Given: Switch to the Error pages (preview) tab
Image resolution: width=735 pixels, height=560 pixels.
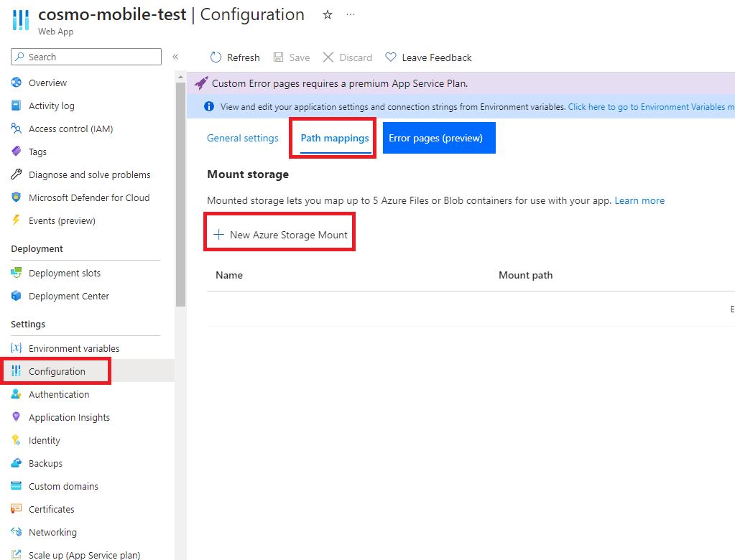Looking at the screenshot, I should [x=438, y=137].
